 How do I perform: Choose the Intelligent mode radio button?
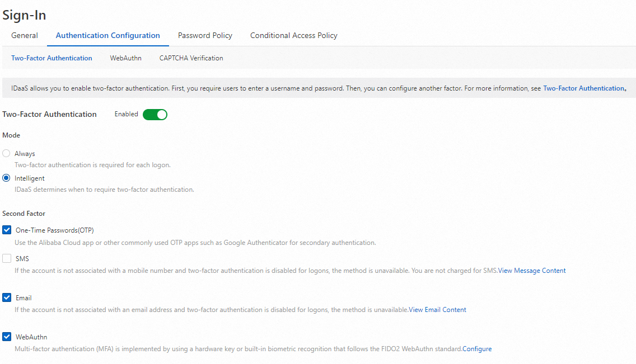click(x=7, y=178)
